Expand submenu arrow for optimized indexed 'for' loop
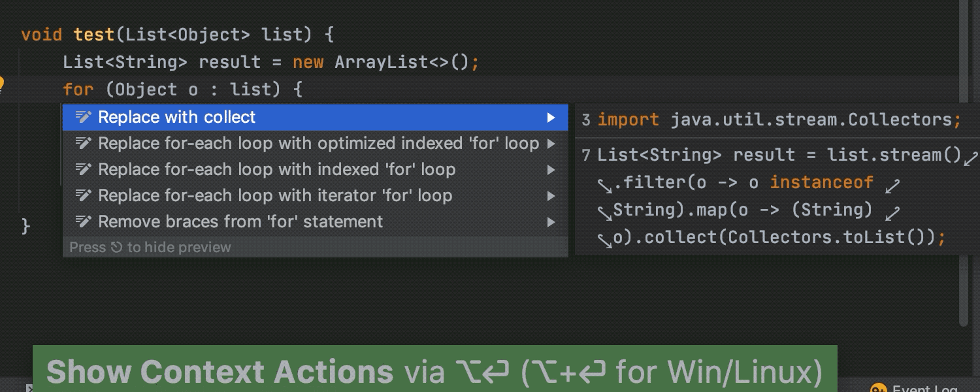 (551, 144)
